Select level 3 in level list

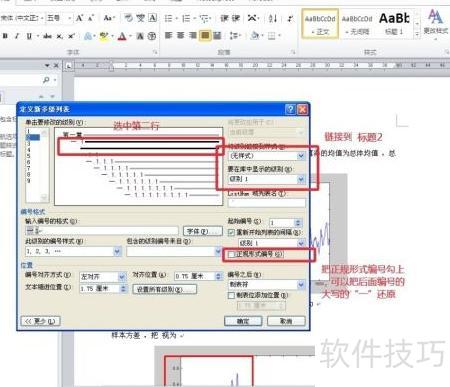click(29, 144)
